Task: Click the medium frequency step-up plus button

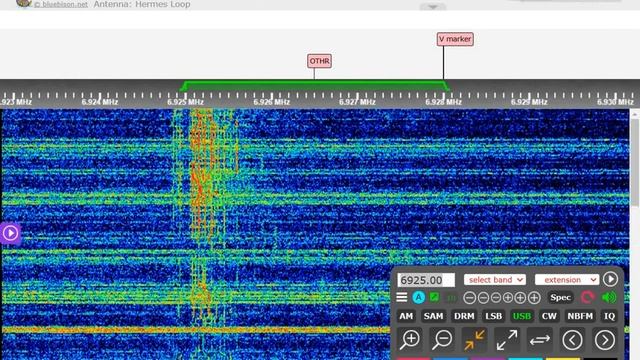Action: [520, 298]
